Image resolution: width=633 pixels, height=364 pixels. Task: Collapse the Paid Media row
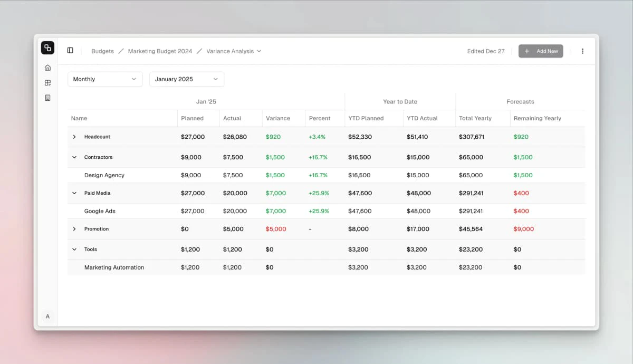74,193
